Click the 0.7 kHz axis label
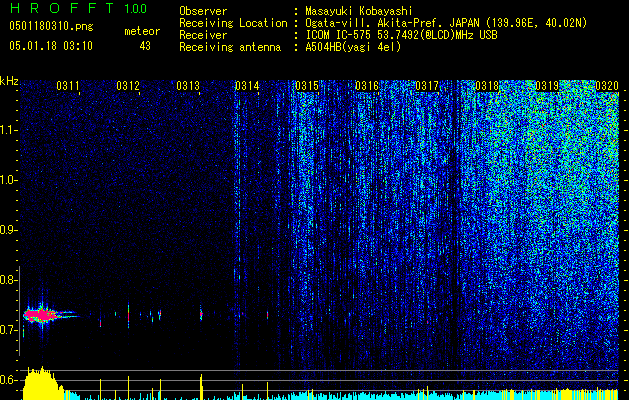The height and width of the screenshot is (400, 629). (x=8, y=330)
